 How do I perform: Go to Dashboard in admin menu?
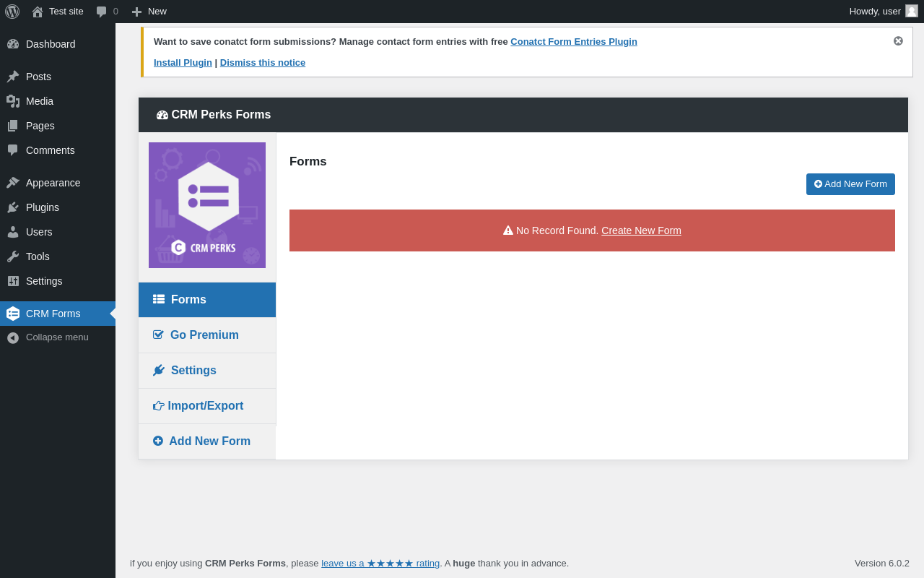(58, 44)
